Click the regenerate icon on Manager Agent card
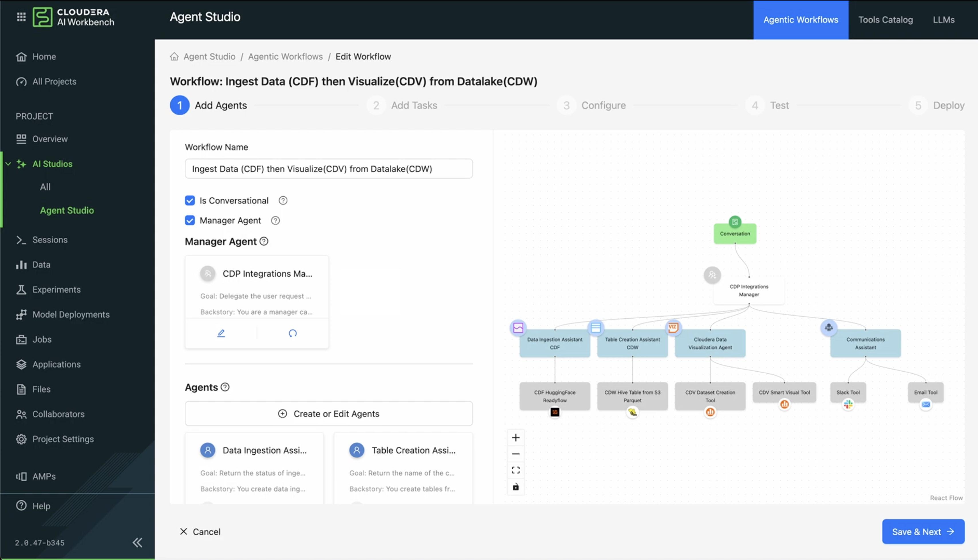The width and height of the screenshot is (978, 560). pos(293,333)
